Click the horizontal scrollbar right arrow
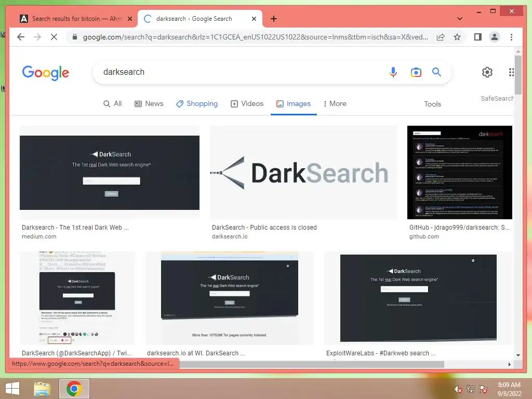This screenshot has height=399, width=532. tap(509, 364)
